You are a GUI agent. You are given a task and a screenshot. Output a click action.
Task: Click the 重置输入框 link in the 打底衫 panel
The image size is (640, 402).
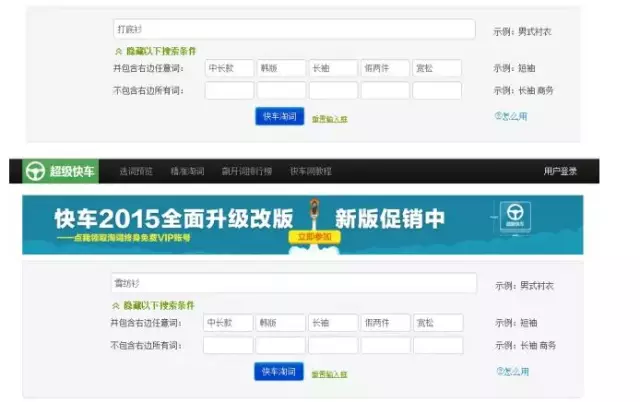tap(330, 119)
